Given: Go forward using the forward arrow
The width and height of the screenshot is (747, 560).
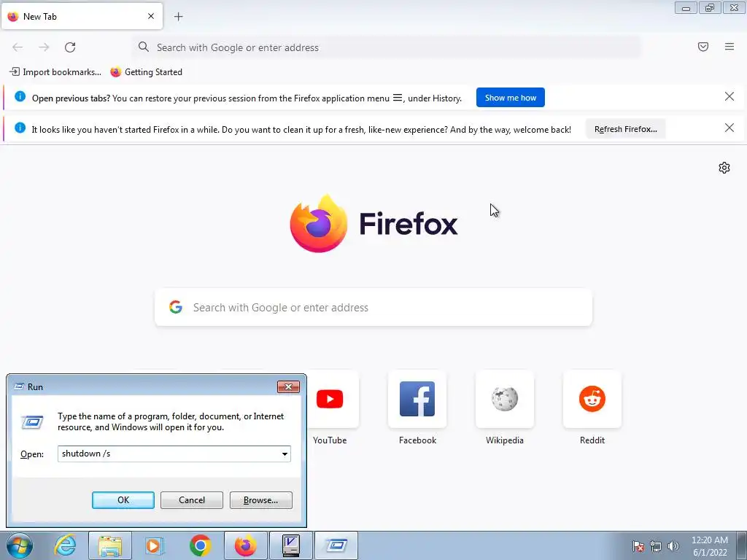Looking at the screenshot, I should (x=44, y=47).
